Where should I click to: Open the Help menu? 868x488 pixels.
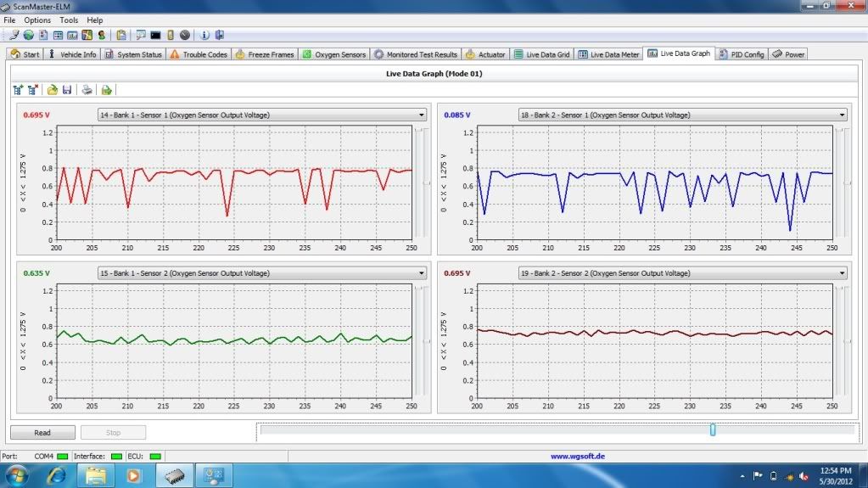point(95,20)
